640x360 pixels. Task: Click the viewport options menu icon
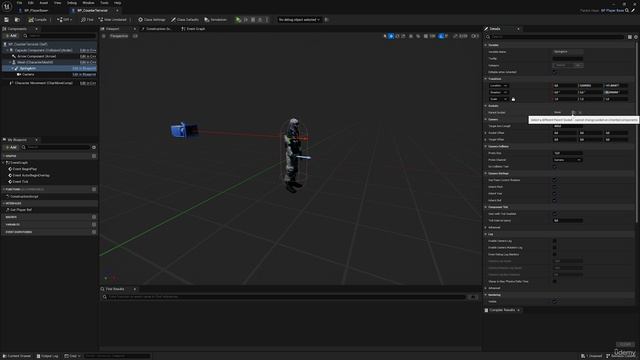(104, 36)
